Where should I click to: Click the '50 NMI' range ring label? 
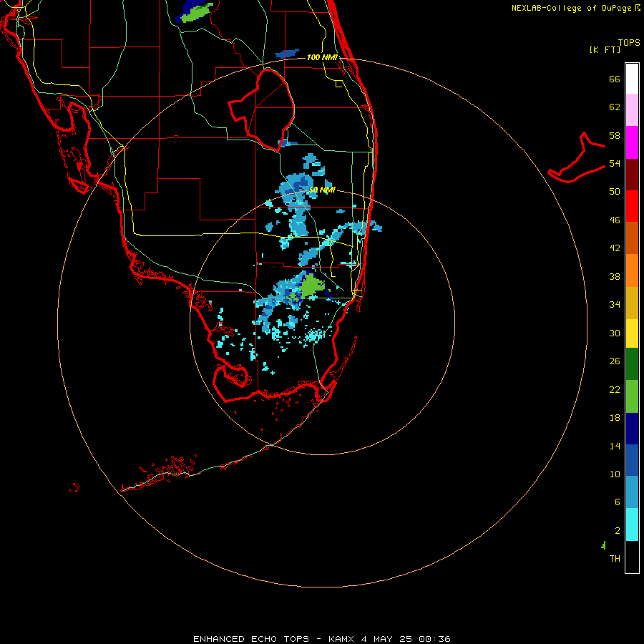click(322, 190)
